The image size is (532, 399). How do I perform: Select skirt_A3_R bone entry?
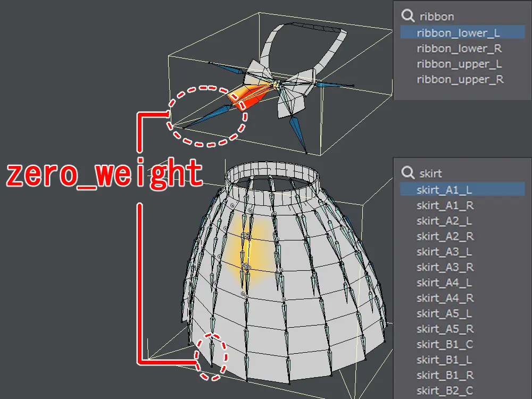point(445,267)
